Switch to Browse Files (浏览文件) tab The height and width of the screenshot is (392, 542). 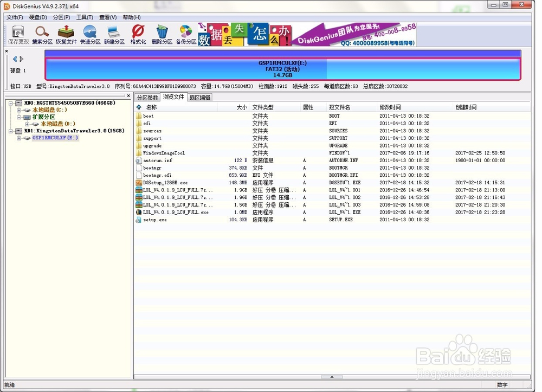click(x=173, y=97)
